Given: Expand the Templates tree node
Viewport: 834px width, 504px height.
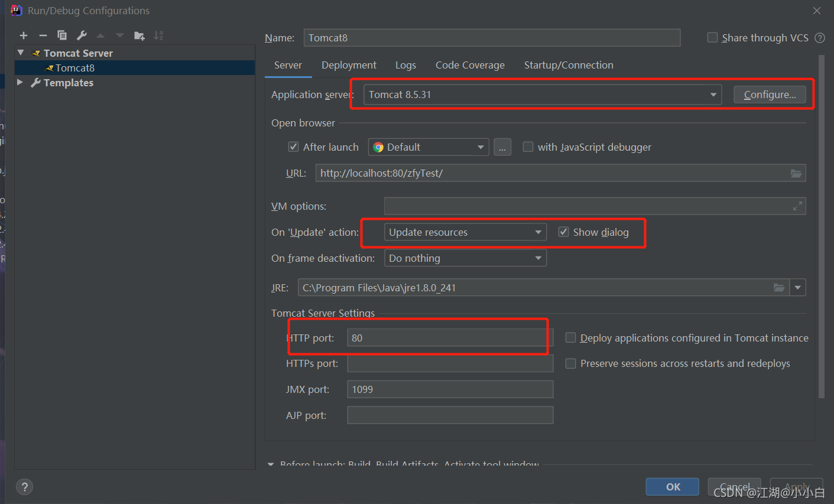Looking at the screenshot, I should 21,82.
